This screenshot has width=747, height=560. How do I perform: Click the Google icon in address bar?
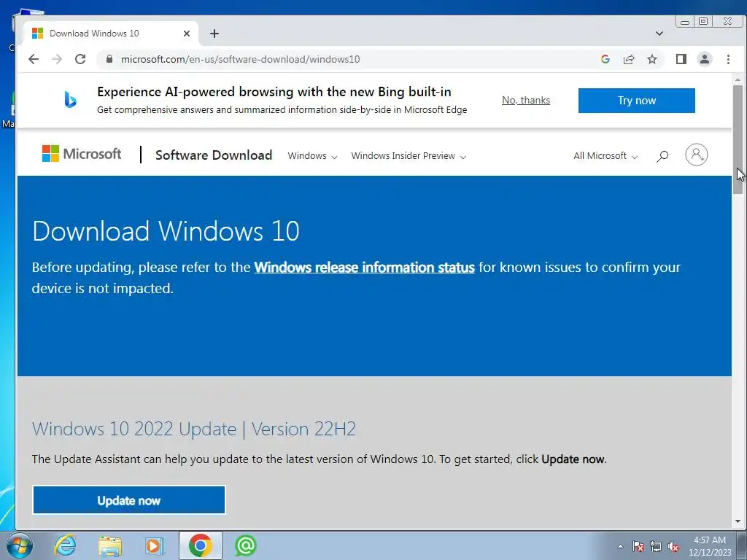tap(605, 59)
